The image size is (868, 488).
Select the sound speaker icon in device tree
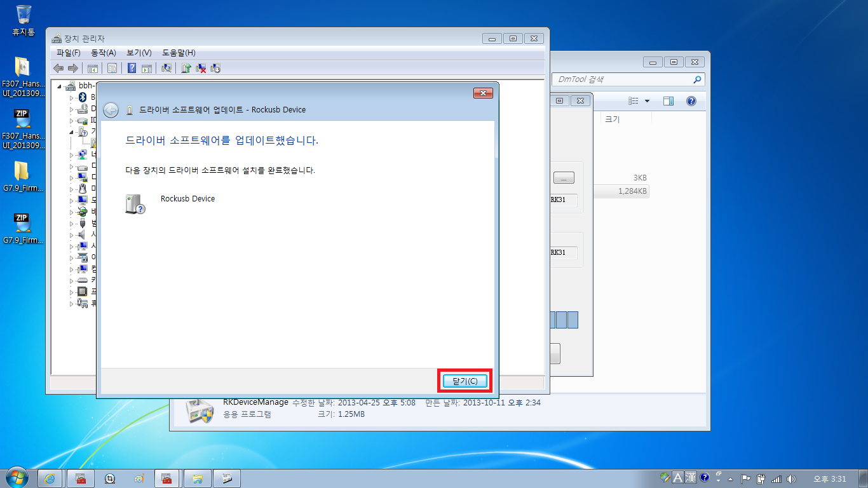coord(82,234)
